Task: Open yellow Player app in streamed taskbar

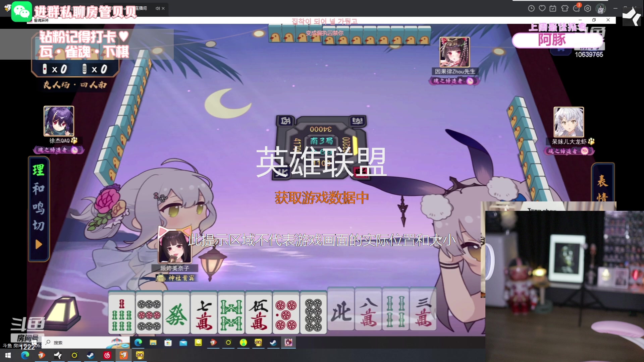Action: 198,342
